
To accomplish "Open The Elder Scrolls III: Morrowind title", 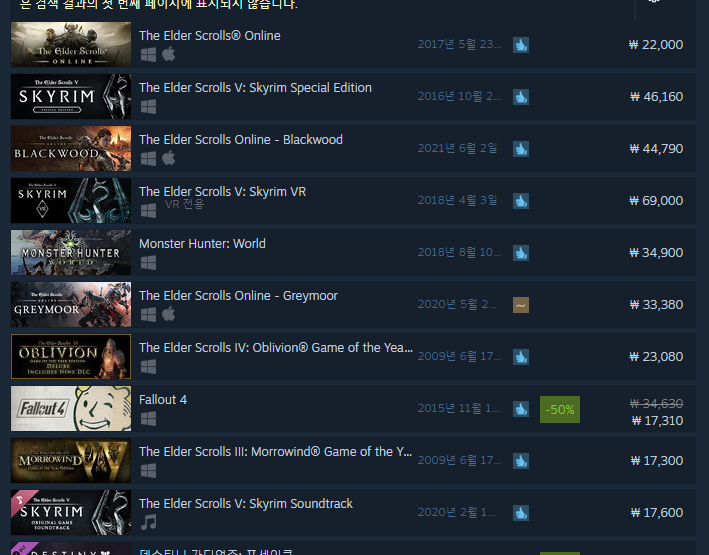I will pyautogui.click(x=275, y=452).
